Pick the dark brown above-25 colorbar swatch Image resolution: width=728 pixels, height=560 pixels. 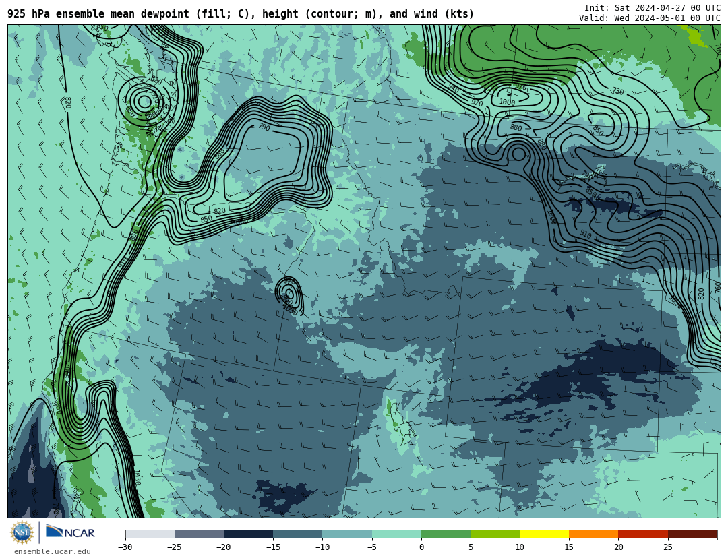pyautogui.click(x=692, y=534)
